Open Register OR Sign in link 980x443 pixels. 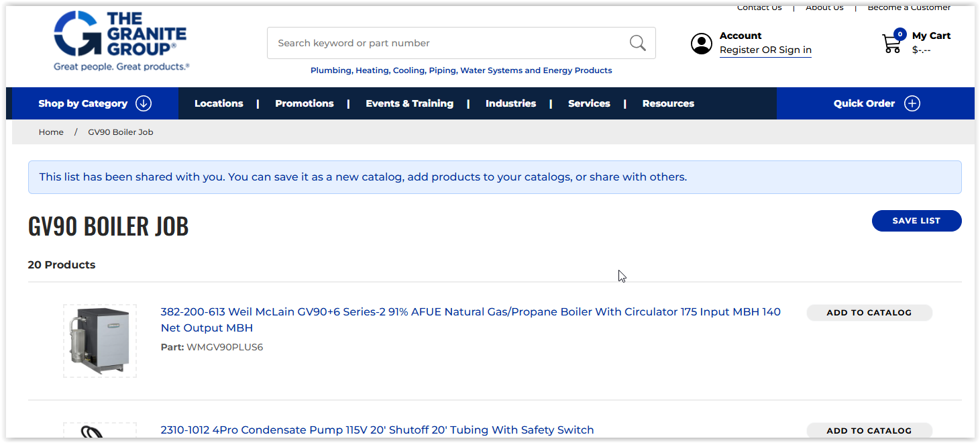tap(765, 50)
